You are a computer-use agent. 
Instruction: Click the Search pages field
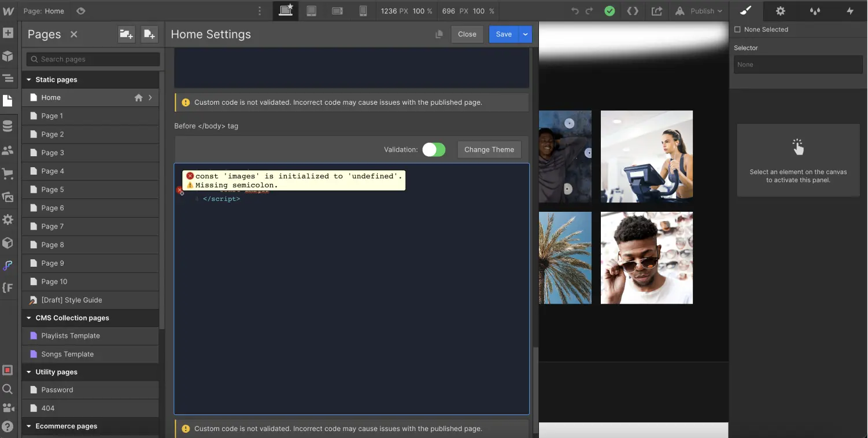click(93, 59)
